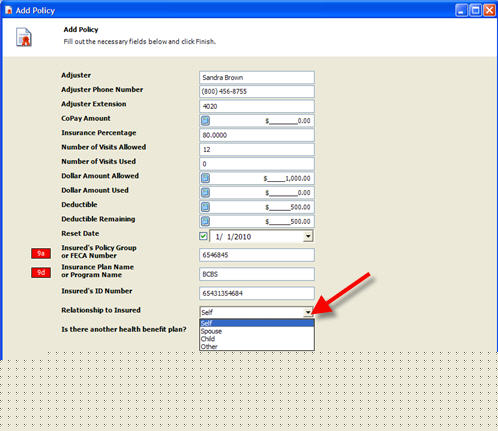Image resolution: width=498 pixels, height=431 pixels.
Task: Maximize the Add Policy window
Action: 475,10
